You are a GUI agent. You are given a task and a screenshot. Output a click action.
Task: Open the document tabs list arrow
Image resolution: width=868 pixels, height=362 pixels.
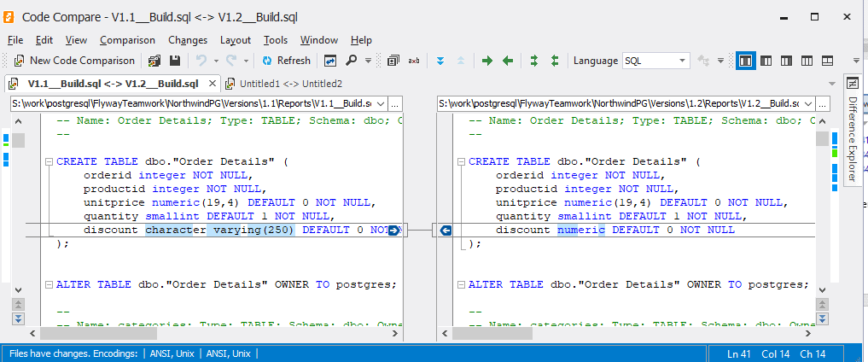pos(831,84)
